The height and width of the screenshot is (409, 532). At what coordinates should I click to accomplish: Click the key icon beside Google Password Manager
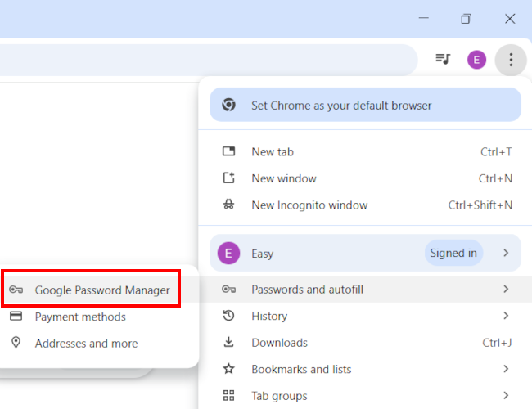coord(16,290)
